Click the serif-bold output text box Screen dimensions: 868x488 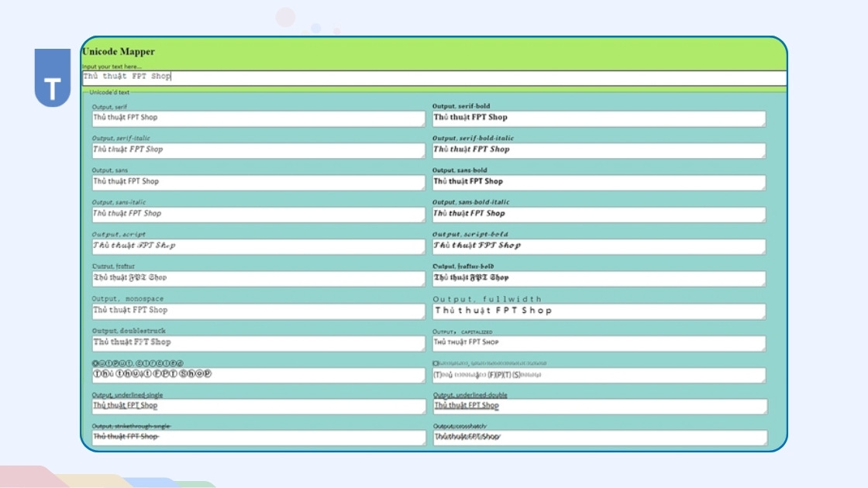tap(598, 119)
